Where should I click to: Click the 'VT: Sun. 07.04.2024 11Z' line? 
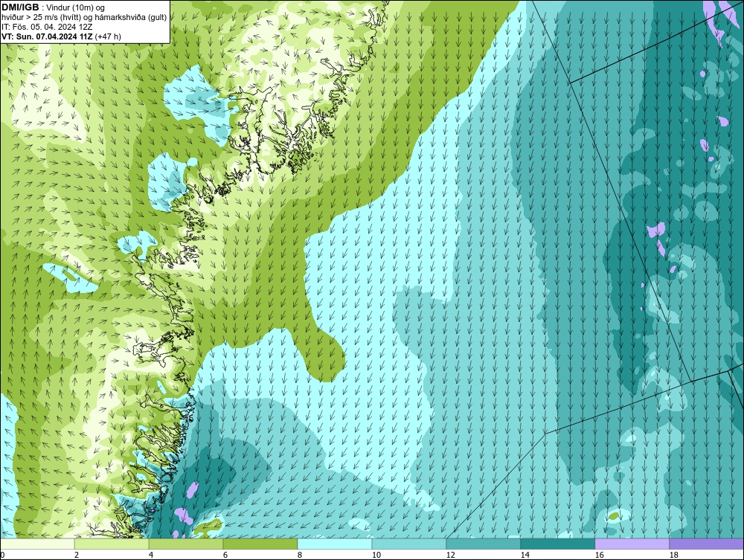pyautogui.click(x=47, y=36)
